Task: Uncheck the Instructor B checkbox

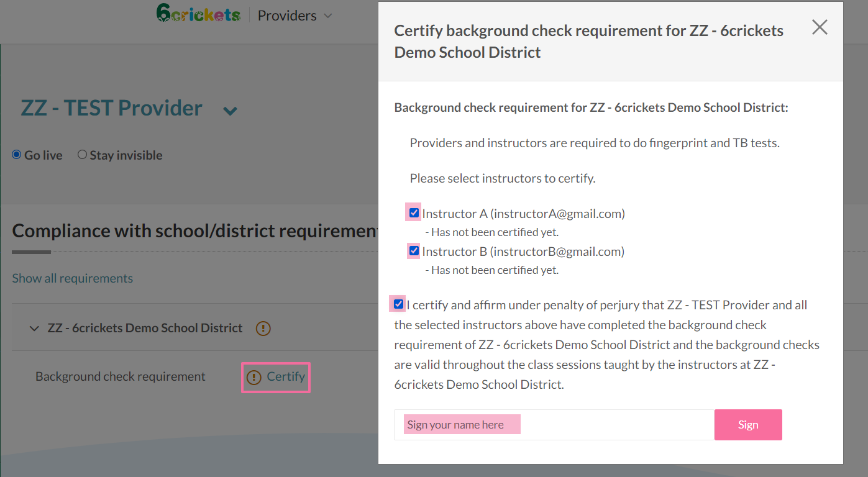Action: (414, 251)
